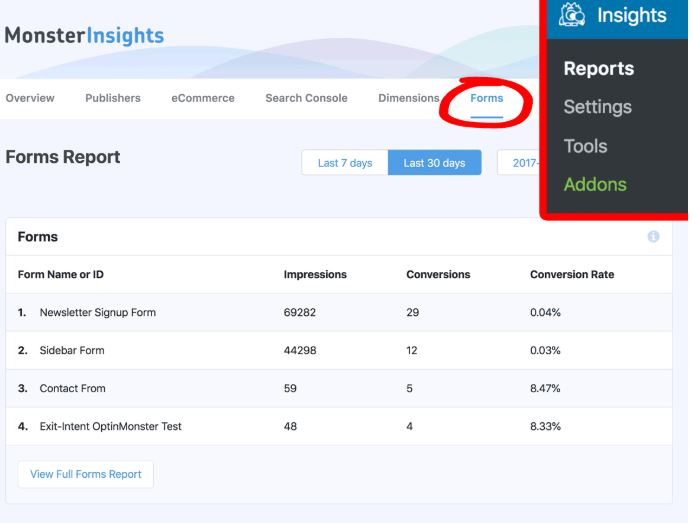The image size is (695, 523).
Task: Click conversions value 12
Action: [412, 351]
